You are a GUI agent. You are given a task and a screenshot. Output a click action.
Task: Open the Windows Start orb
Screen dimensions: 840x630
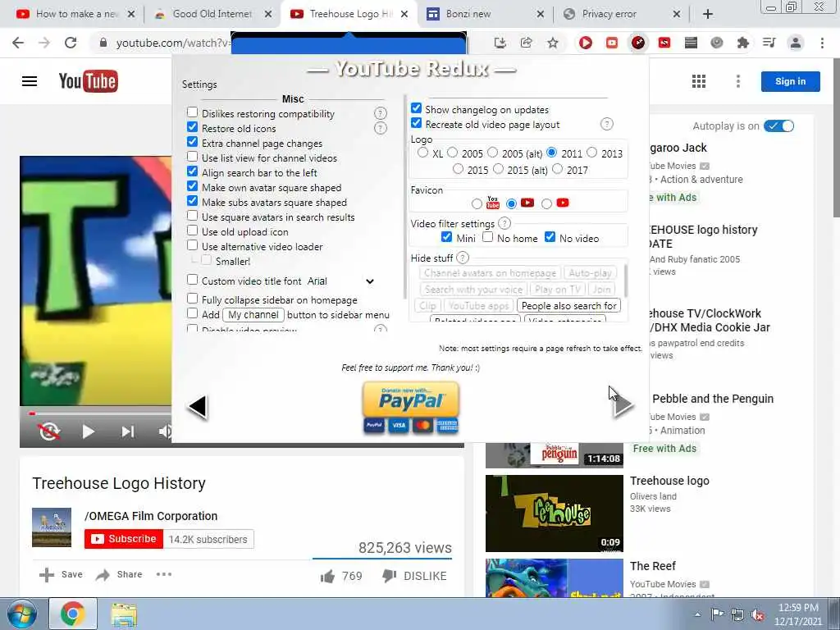point(21,614)
